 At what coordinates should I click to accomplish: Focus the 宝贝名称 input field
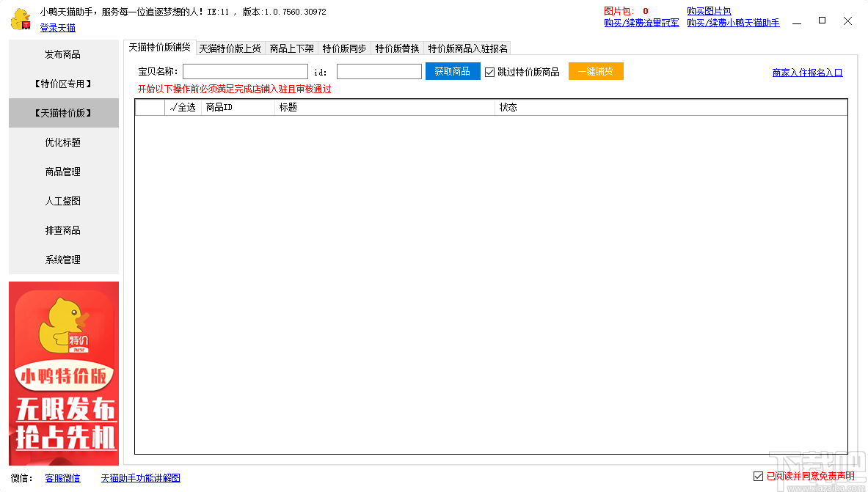tap(245, 71)
